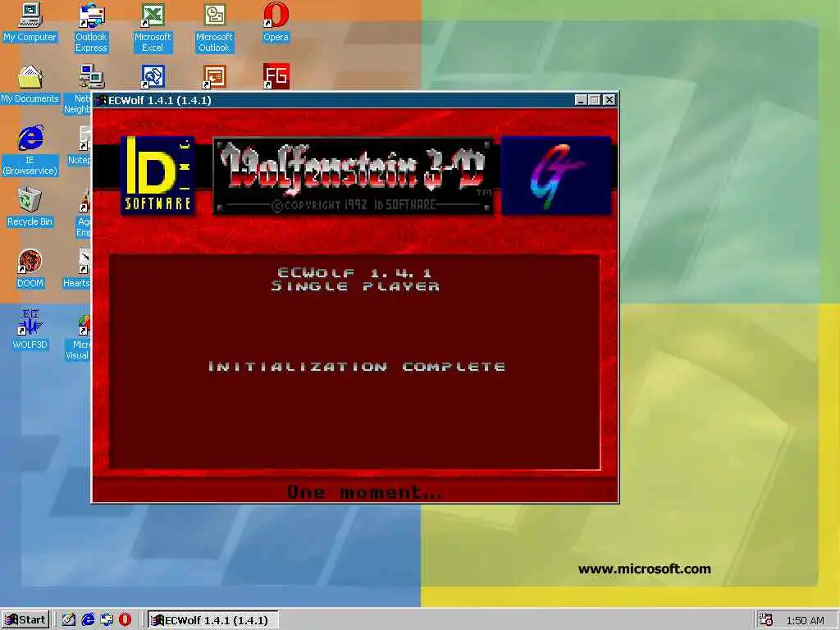Image resolution: width=840 pixels, height=630 pixels.
Task: Minimize the ECWolf window
Action: tap(581, 100)
